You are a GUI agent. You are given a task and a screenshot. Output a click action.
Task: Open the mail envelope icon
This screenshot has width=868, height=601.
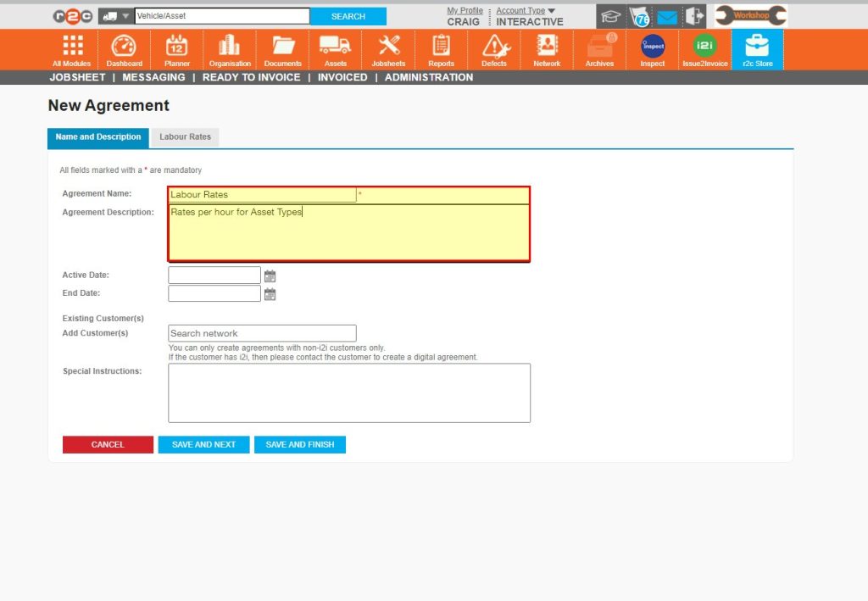(x=667, y=17)
